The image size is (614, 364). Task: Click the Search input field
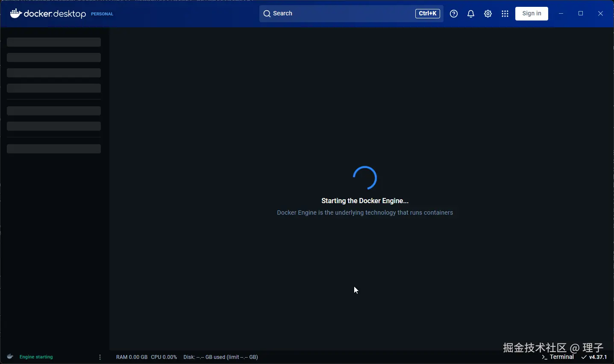click(351, 14)
